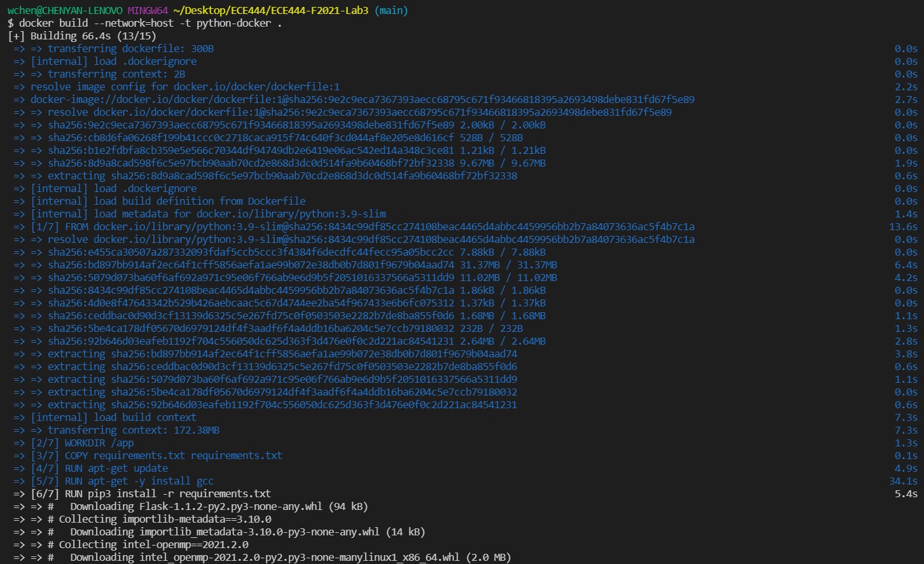
Task: Click the sha256:b1e2fdbfa8cb 1.21kB layer line
Action: (x=279, y=151)
